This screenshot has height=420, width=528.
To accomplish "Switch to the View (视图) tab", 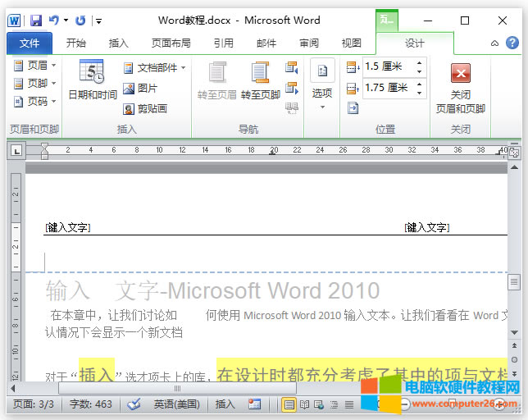I will (352, 43).
